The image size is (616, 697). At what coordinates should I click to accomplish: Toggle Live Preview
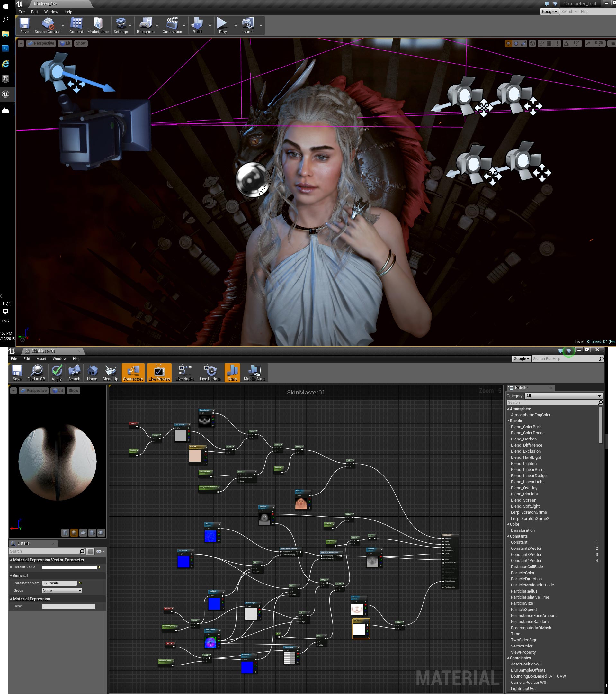click(159, 373)
